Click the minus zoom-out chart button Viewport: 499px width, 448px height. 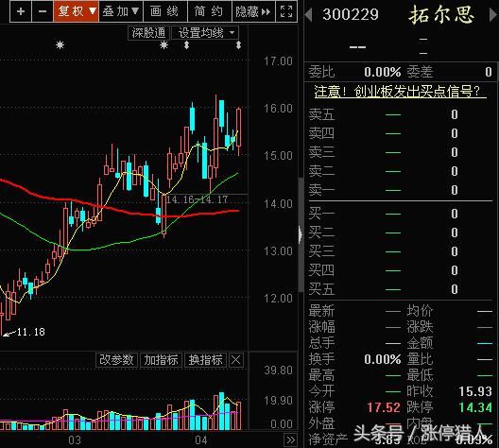[x=43, y=11]
